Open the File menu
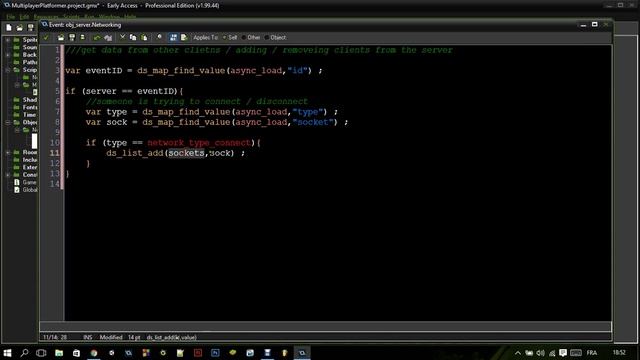640x360 pixels. pyautogui.click(x=11, y=17)
